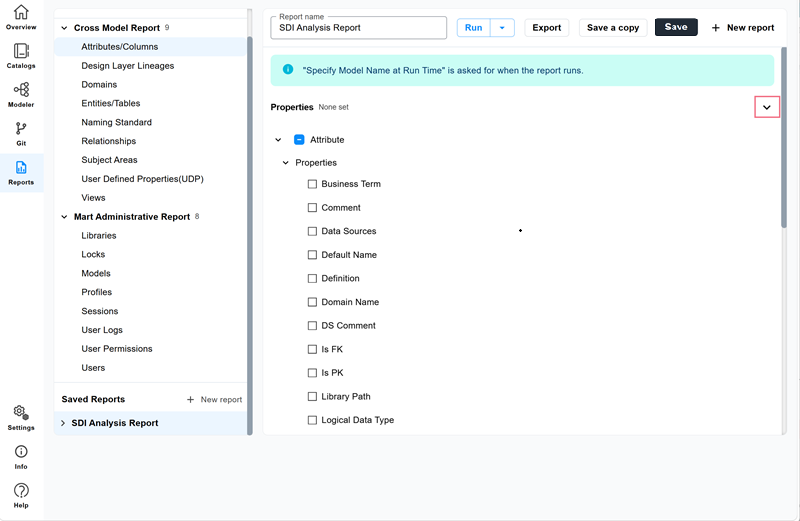Check the Logical Data Type checkbox
The width and height of the screenshot is (800, 521).
(x=312, y=420)
